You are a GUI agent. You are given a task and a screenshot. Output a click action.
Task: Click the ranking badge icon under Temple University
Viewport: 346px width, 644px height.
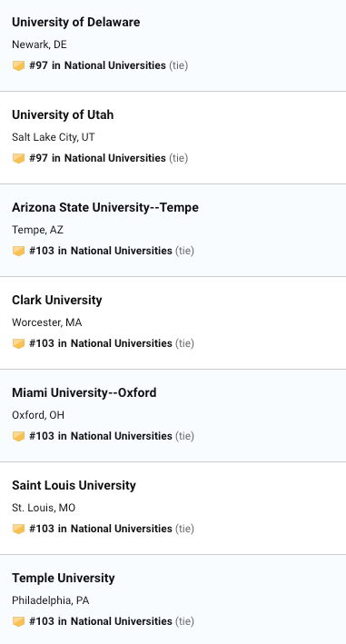18,621
